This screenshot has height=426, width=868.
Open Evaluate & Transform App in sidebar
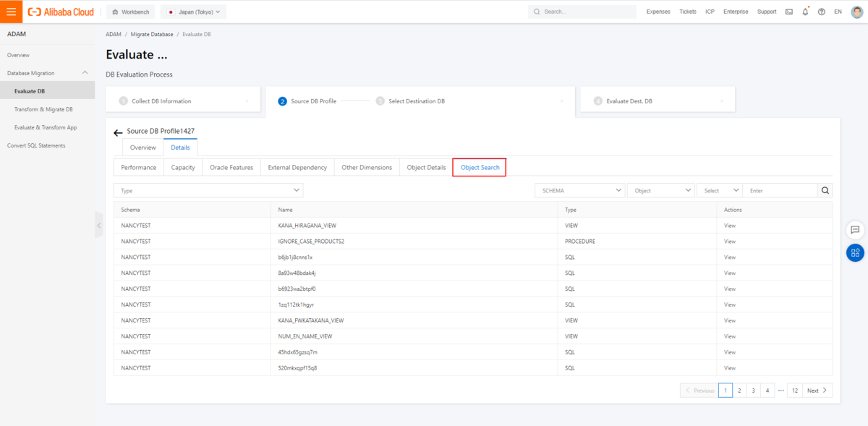point(47,127)
